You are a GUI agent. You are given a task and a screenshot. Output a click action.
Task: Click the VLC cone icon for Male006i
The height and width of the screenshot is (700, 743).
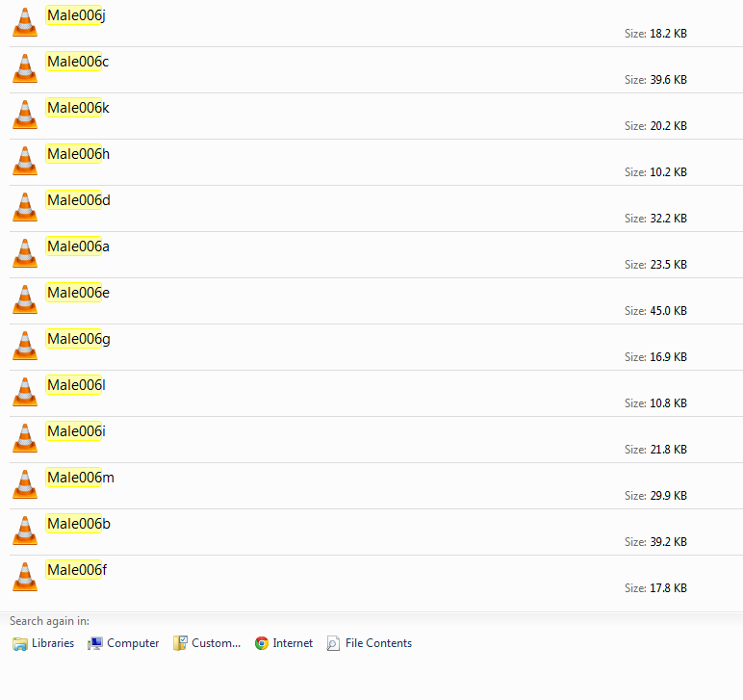(25, 438)
